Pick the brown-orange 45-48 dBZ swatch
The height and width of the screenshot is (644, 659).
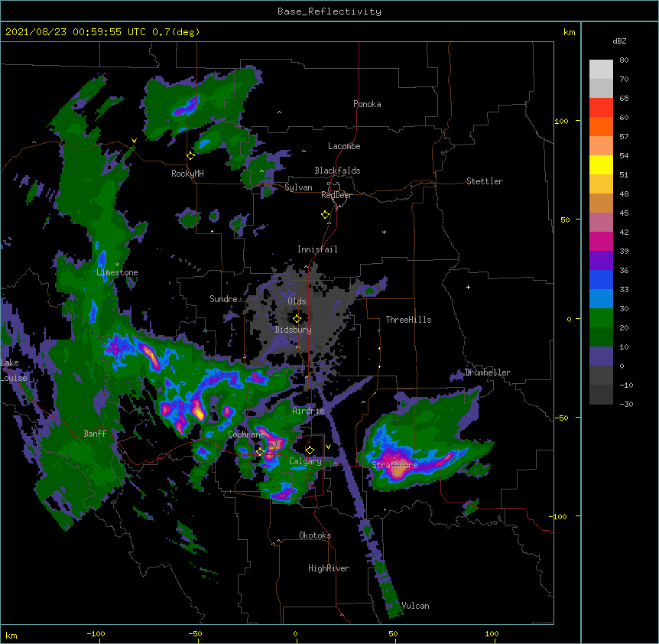pyautogui.click(x=601, y=203)
